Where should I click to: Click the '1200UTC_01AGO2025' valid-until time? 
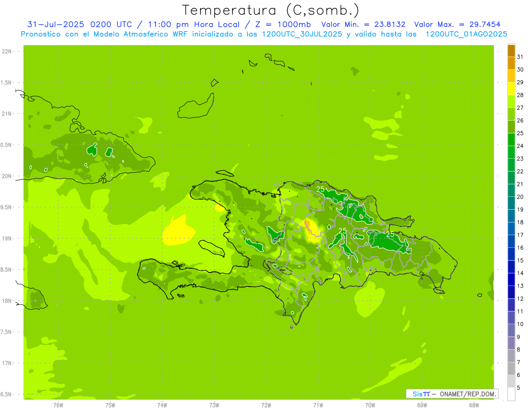(x=466, y=34)
